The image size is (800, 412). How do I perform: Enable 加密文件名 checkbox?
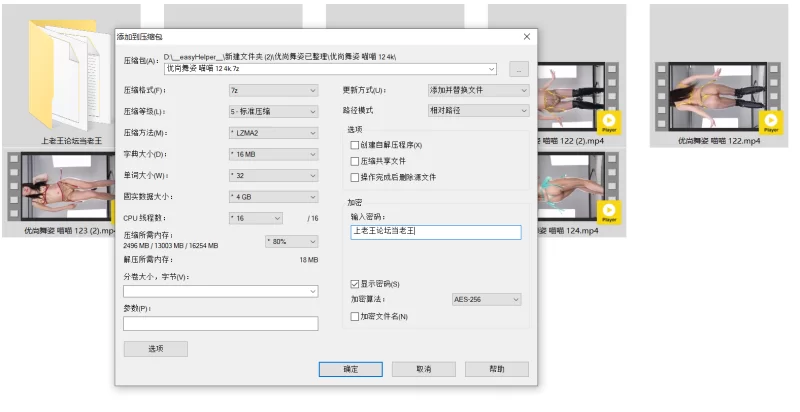[x=355, y=317]
